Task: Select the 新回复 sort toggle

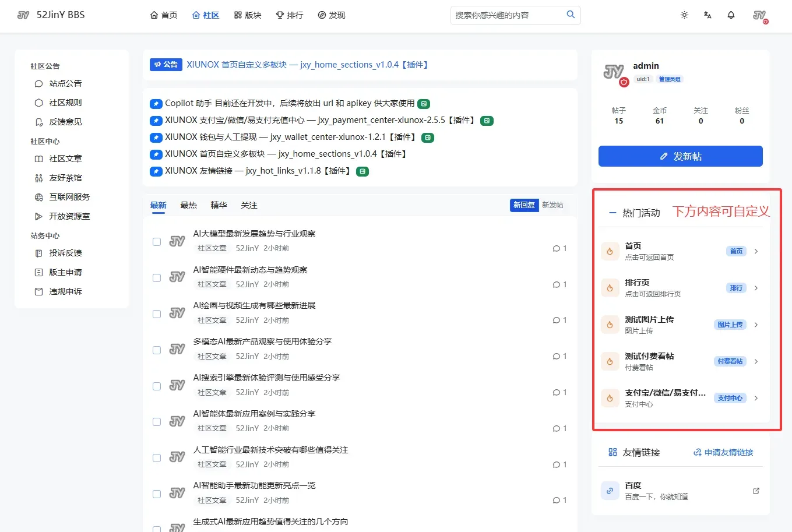Action: (x=524, y=205)
